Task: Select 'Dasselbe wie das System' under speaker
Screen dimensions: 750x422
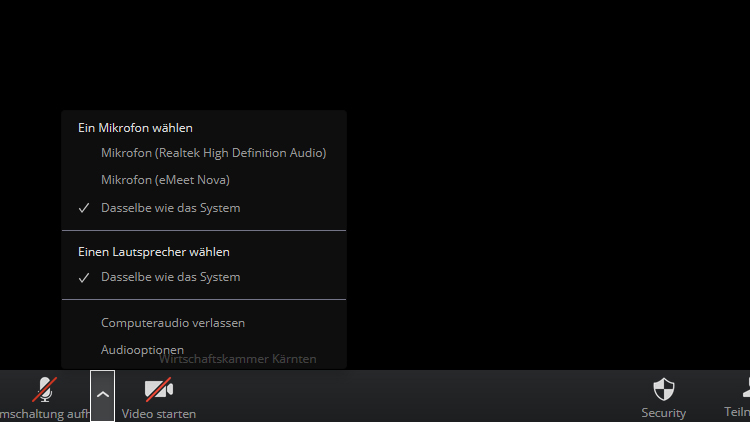Action: tap(170, 277)
